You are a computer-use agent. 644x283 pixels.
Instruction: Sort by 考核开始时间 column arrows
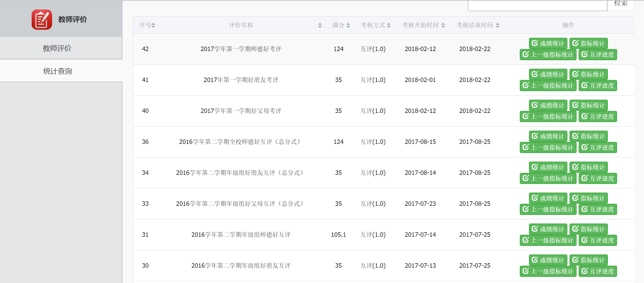tap(443, 26)
